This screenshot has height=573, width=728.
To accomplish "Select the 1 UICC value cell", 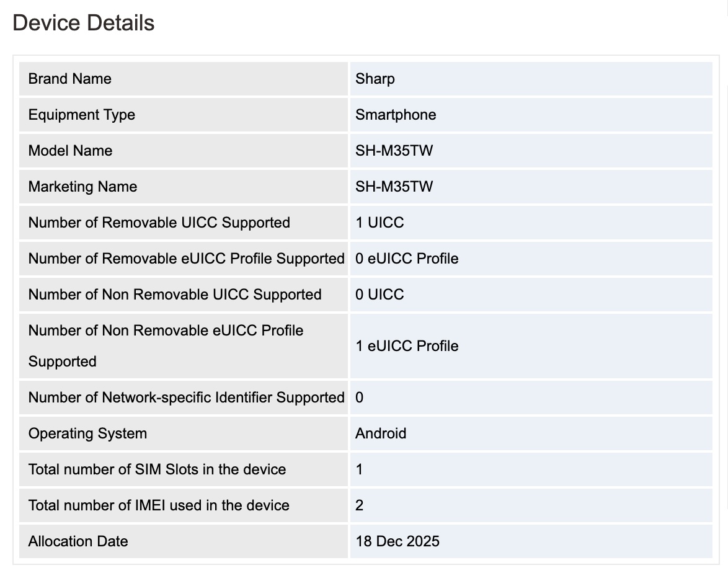I will (380, 223).
